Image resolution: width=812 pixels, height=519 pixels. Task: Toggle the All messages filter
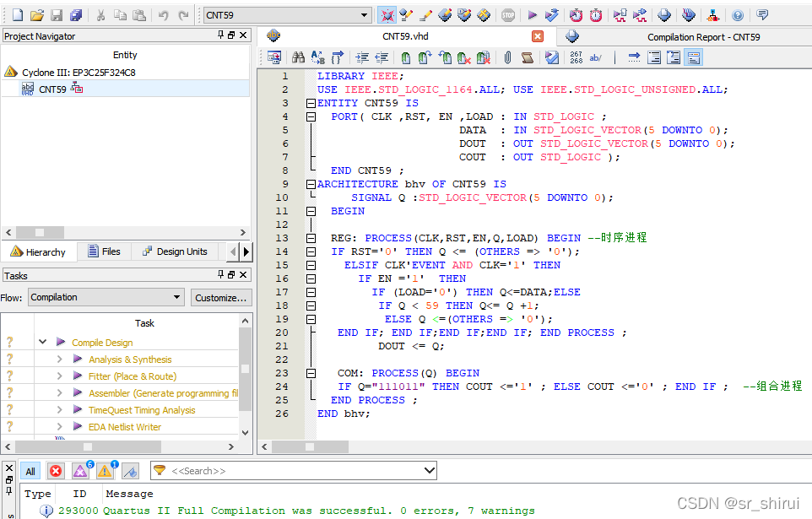pos(30,472)
